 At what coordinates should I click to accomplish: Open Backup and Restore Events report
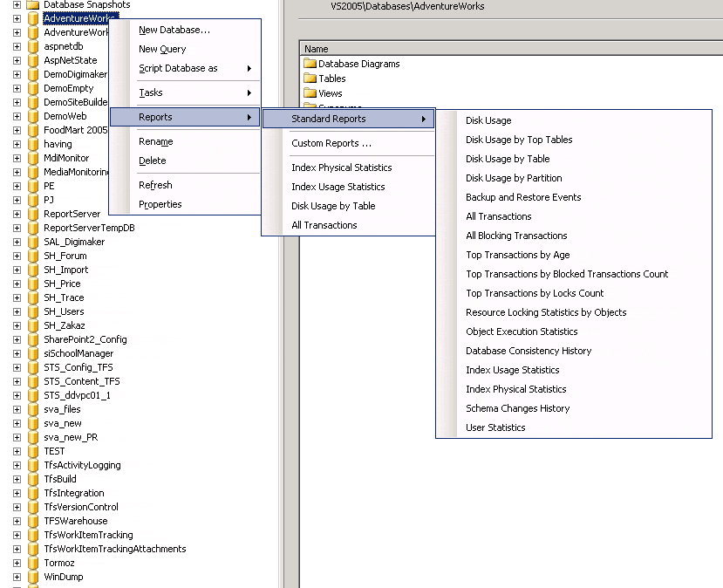[574, 197]
